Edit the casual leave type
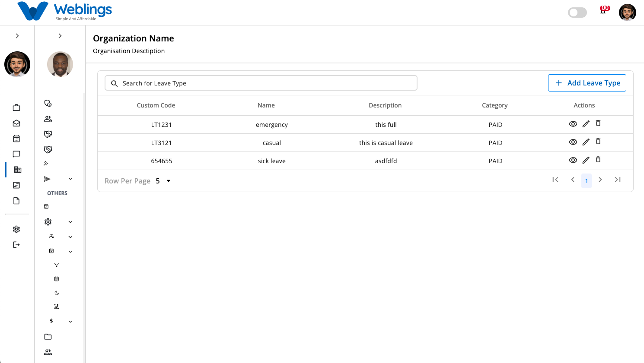Screen dimensions: 644x363 coord(586,142)
